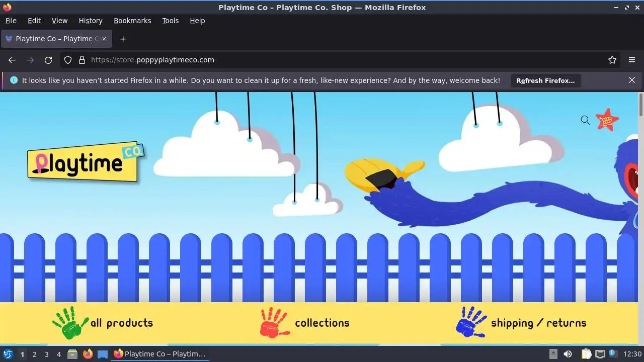
Task: Open the shopping cart star icon
Action: [x=607, y=120]
